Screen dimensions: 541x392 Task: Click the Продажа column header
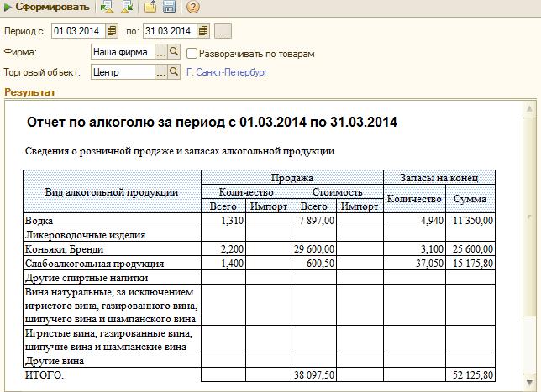(292, 178)
